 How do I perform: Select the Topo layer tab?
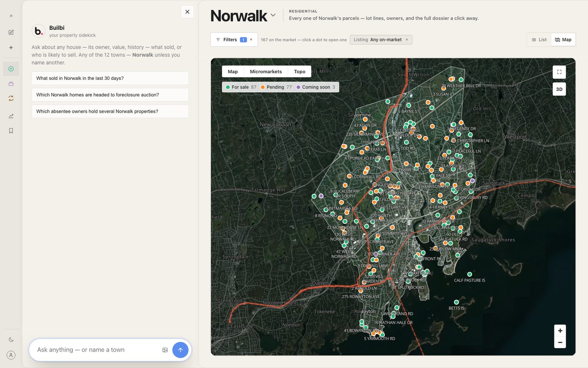(299, 71)
